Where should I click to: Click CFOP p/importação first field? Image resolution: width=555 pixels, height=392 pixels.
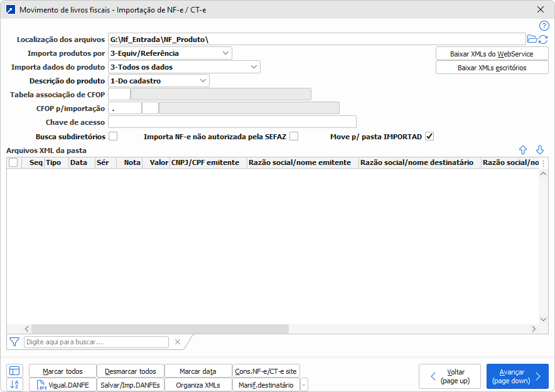click(125, 108)
